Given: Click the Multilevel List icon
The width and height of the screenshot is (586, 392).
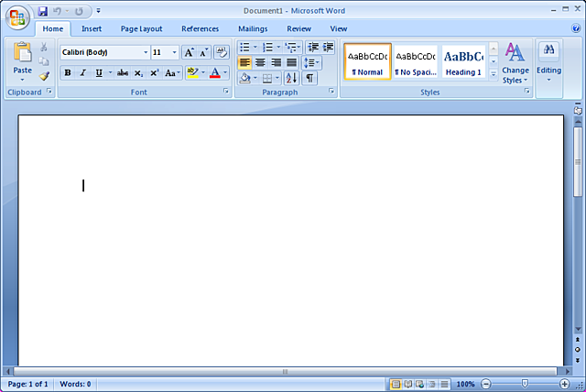Looking at the screenshot, I should (290, 47).
